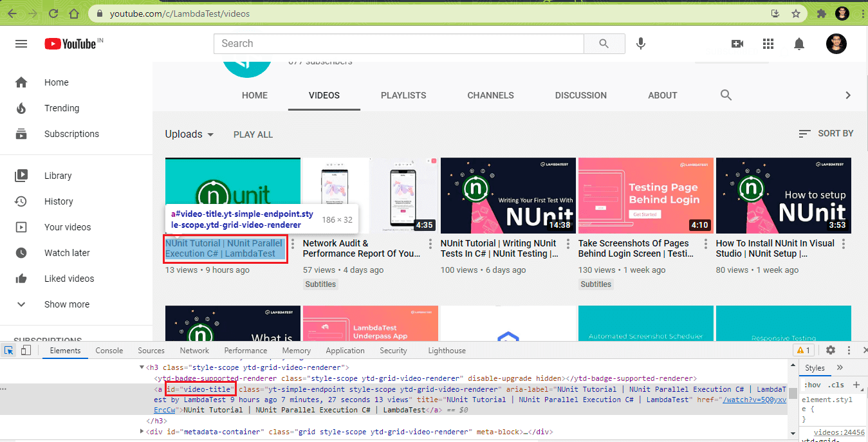This screenshot has width=868, height=442.
Task: Click the PLAY ALL button
Action: coord(253,134)
